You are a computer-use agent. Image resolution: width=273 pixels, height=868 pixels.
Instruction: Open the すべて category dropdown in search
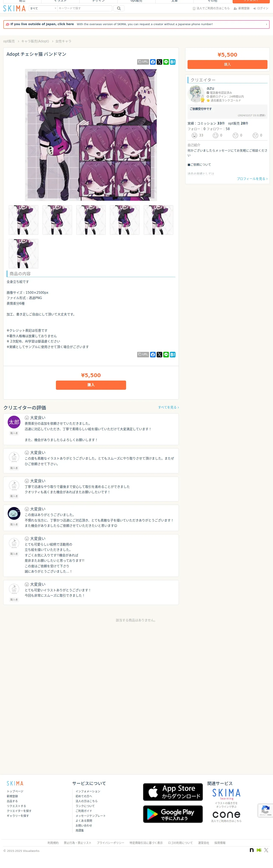(43, 8)
